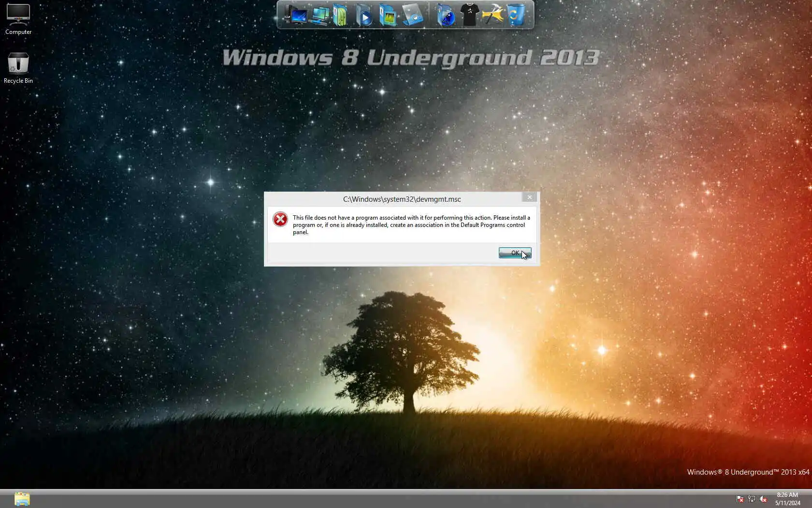Open File Explorer from the taskbar

22,499
